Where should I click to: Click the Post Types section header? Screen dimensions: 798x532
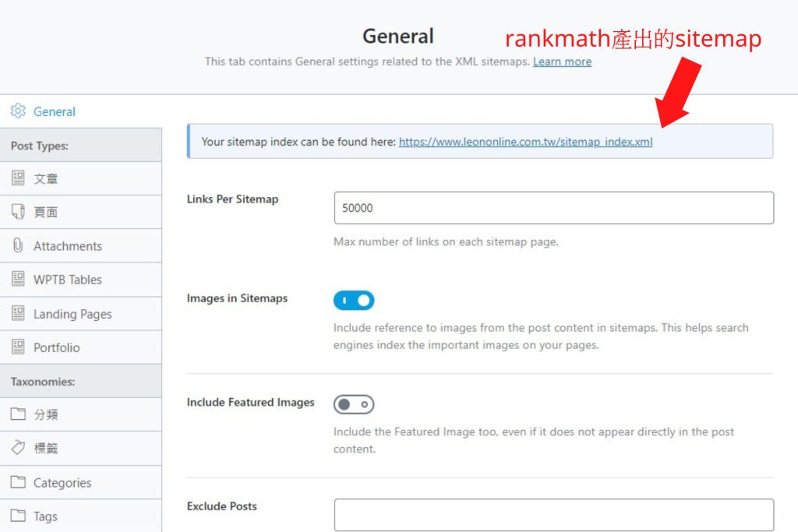[x=39, y=145]
